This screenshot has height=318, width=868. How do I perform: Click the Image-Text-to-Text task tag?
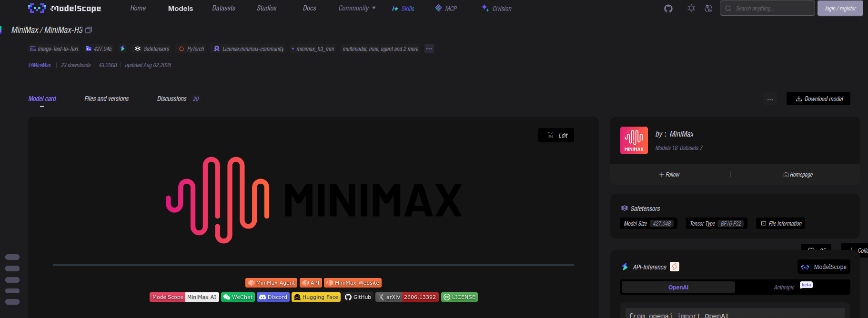pyautogui.click(x=54, y=49)
